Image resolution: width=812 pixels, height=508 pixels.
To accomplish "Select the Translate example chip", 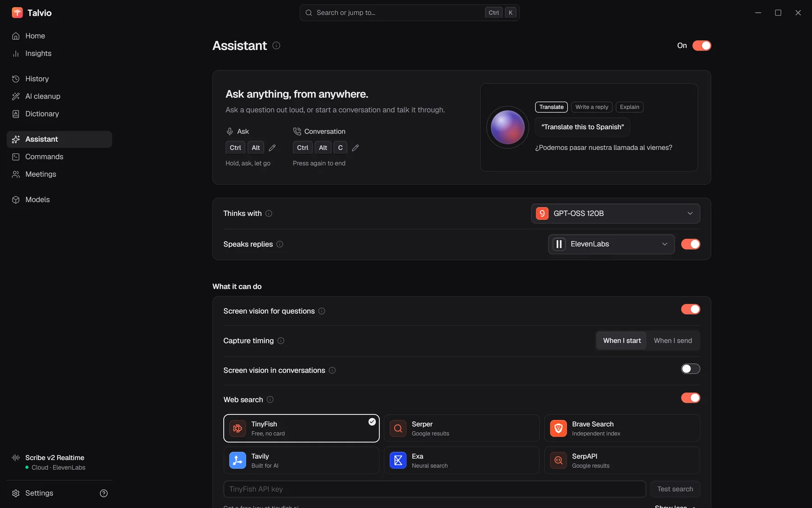I will click(551, 107).
